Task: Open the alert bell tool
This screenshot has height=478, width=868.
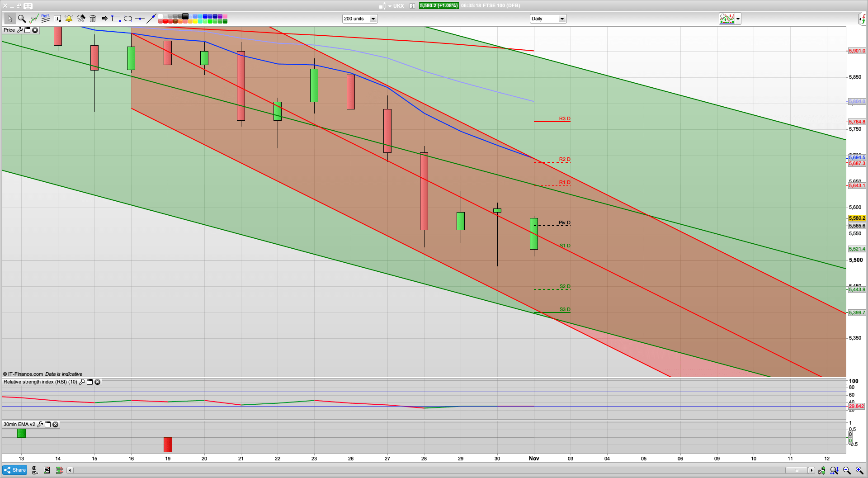Action: click(69, 19)
